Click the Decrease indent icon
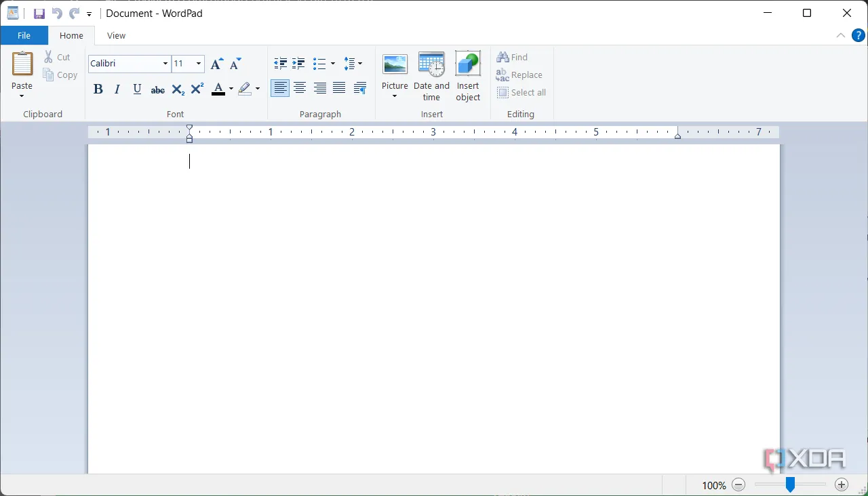 pyautogui.click(x=280, y=64)
